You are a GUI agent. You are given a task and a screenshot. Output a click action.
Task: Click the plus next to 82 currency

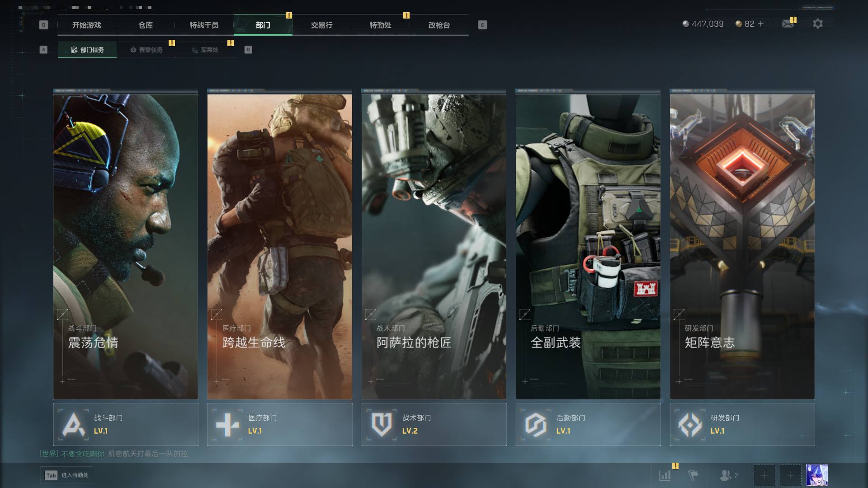click(x=761, y=24)
